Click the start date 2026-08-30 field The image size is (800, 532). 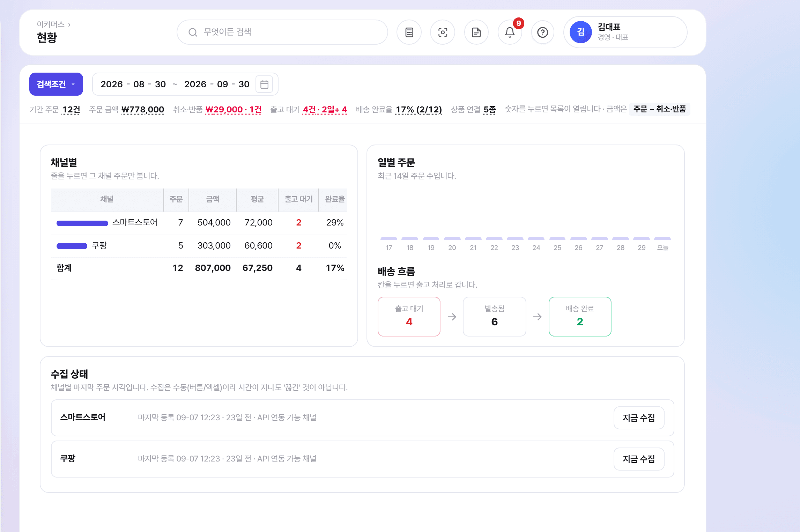coord(133,84)
